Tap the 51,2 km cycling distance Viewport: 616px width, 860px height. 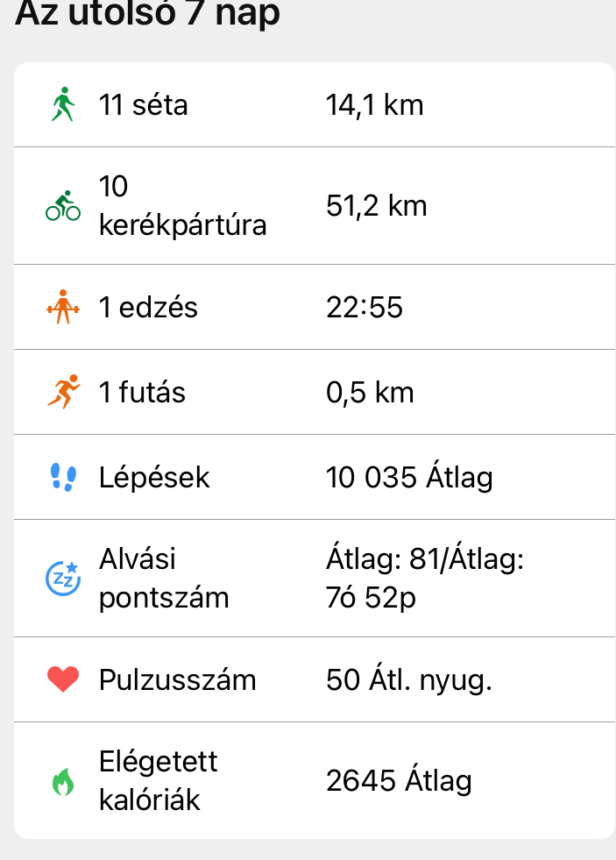pos(376,206)
